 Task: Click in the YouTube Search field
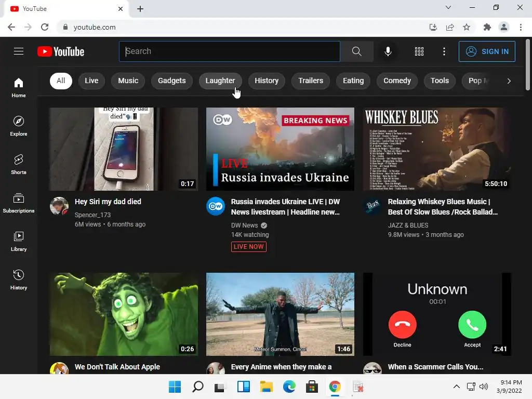tap(229, 51)
